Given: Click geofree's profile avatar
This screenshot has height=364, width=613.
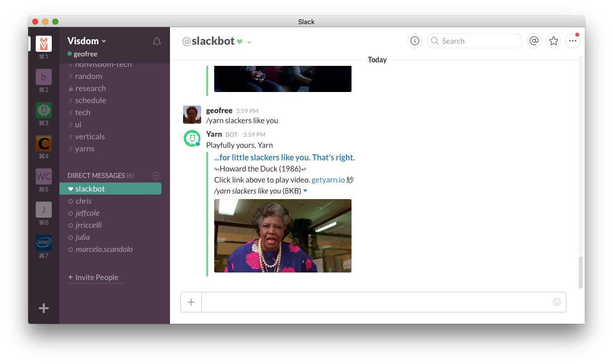Looking at the screenshot, I should tap(192, 115).
